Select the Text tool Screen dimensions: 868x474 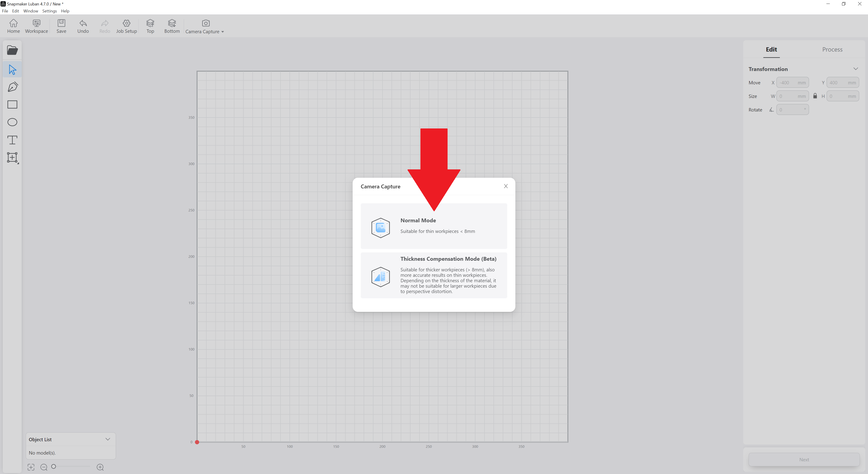click(x=12, y=140)
